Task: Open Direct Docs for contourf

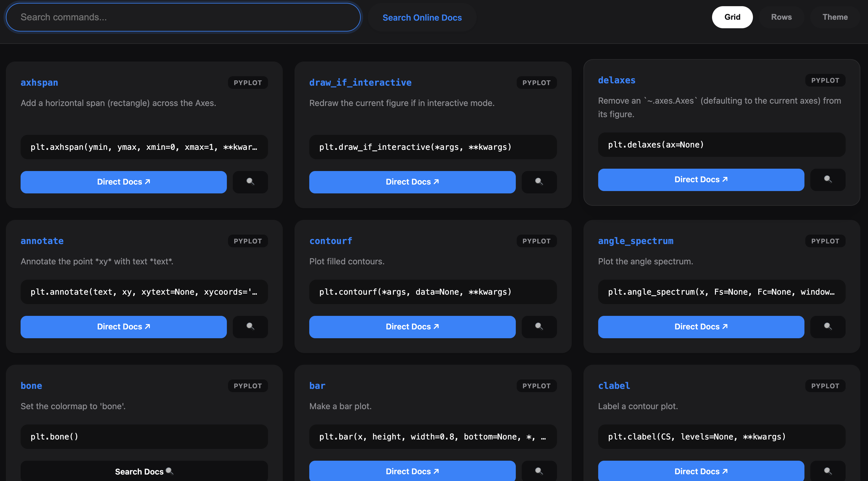Action: pyautogui.click(x=412, y=327)
